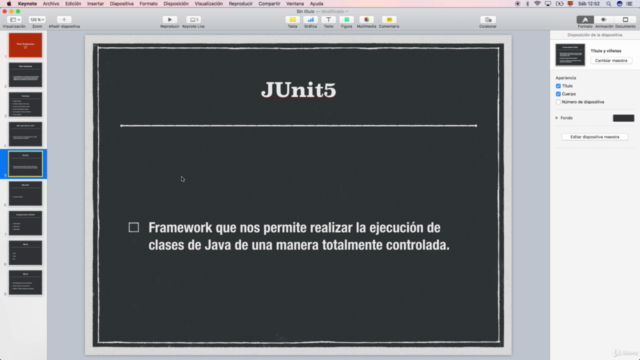
Task: Click the Sáb 12:52 clock
Action: point(589,4)
